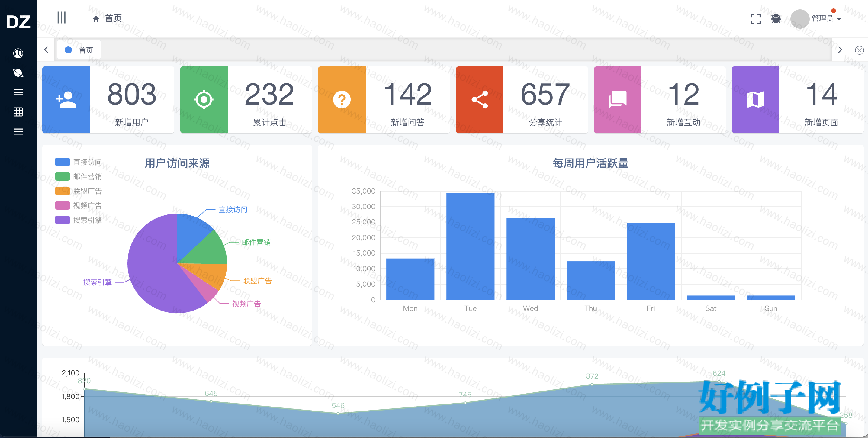This screenshot has height=438, width=868.
Task: Click the 546 data point on line chart
Action: pos(338,414)
